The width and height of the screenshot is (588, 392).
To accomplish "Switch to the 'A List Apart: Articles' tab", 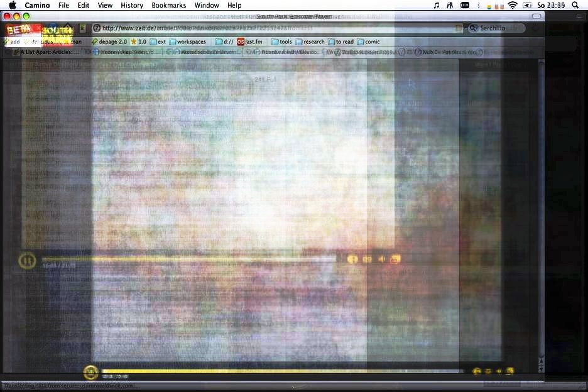I will click(46, 52).
